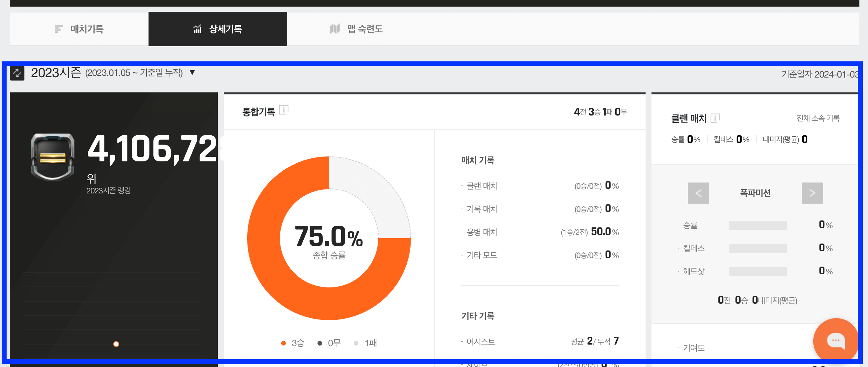The width and height of the screenshot is (868, 367).
Task: Click the refresh icon beside 2023시즌
Action: pos(17,73)
